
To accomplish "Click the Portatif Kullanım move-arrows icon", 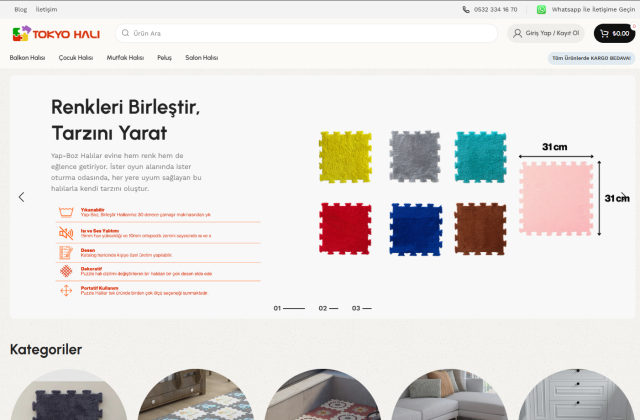I will 66,291.
